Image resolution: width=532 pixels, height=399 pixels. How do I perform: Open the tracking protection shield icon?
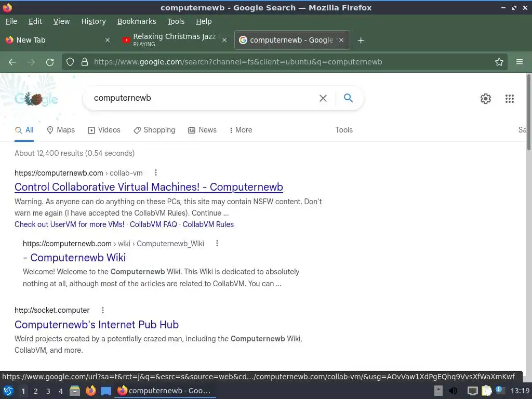[70, 62]
